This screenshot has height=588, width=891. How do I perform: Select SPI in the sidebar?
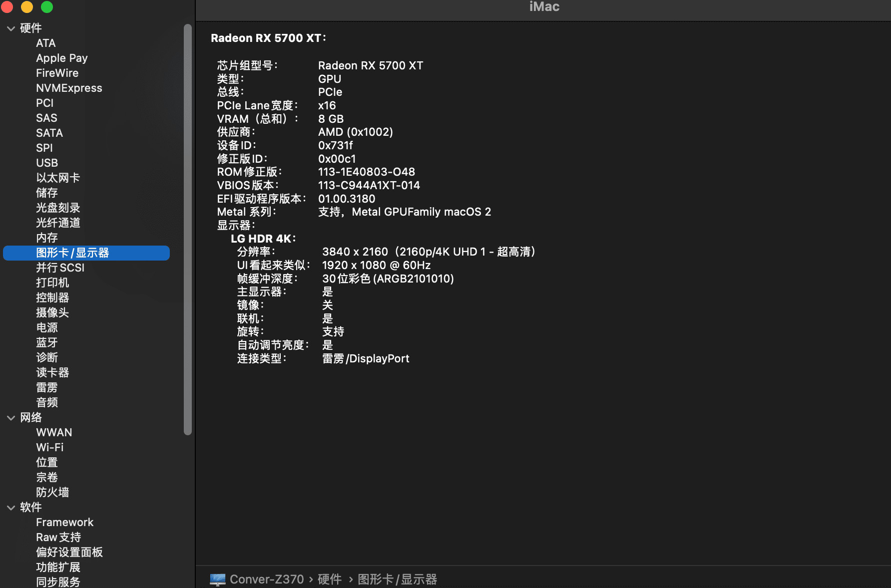pyautogui.click(x=44, y=148)
